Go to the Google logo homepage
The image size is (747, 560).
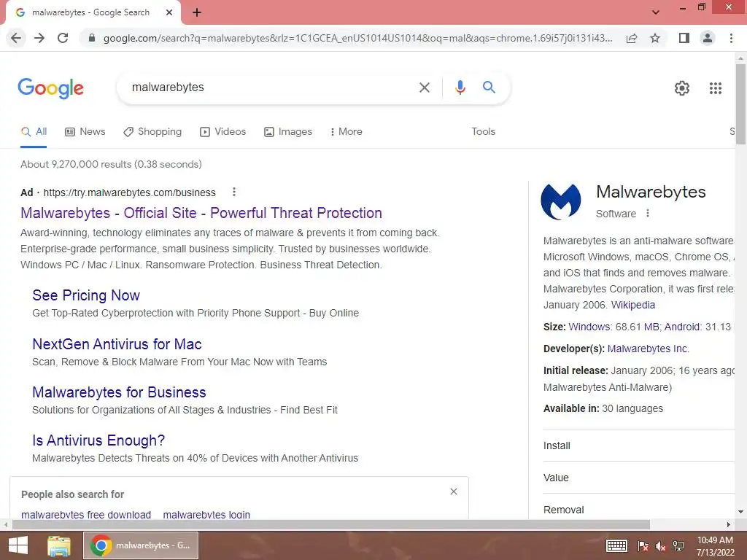coord(50,88)
